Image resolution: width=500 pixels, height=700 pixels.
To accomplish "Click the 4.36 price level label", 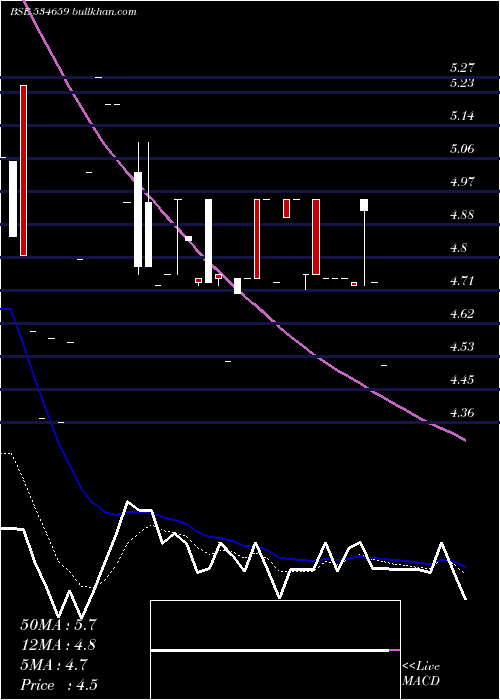I will pos(462,413).
